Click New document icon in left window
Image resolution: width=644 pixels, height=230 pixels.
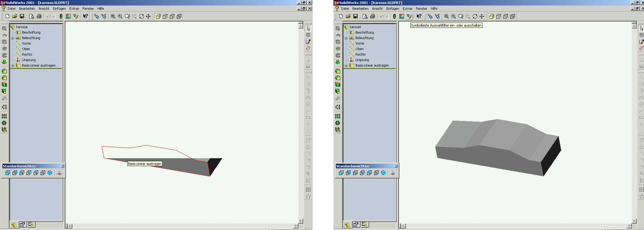tap(7, 16)
